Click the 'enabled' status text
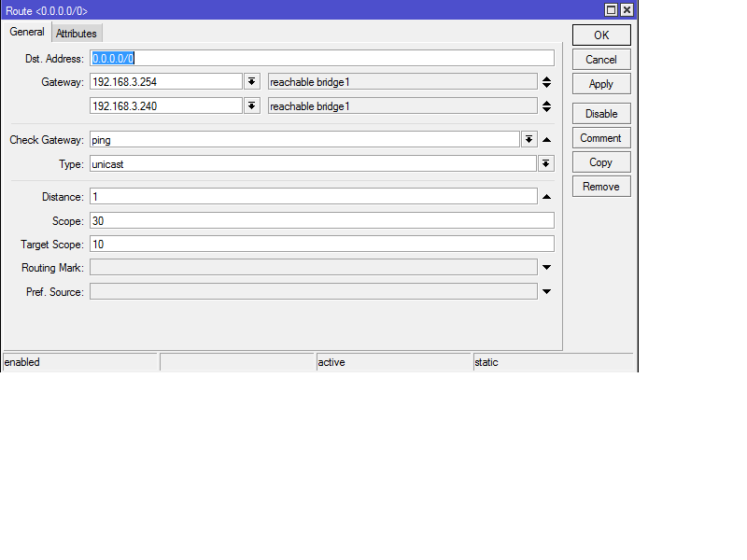Screen dimensions: 747x560 click(21, 362)
